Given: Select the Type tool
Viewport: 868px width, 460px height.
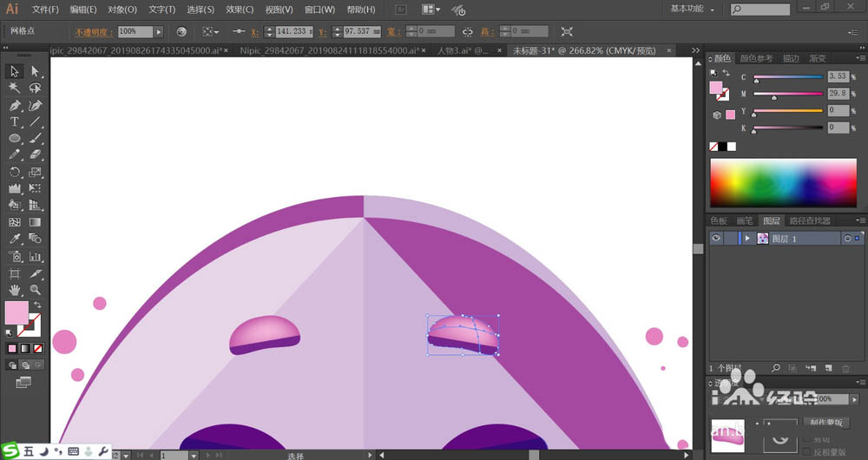Looking at the screenshot, I should tap(15, 122).
